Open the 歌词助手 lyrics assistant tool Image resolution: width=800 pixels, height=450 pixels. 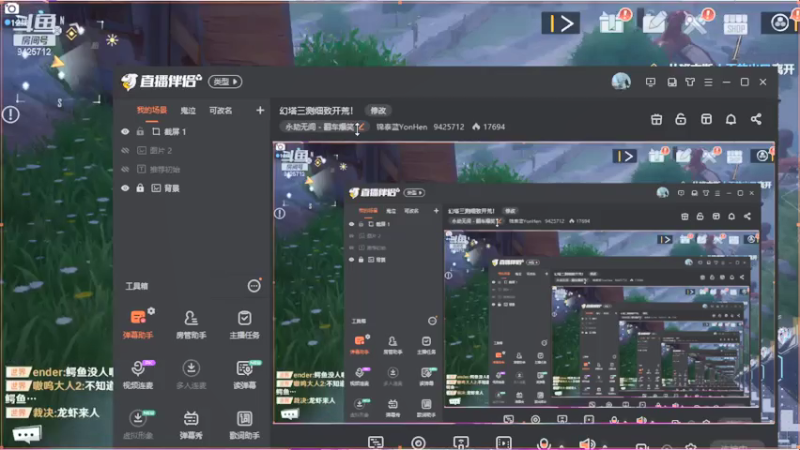(244, 424)
